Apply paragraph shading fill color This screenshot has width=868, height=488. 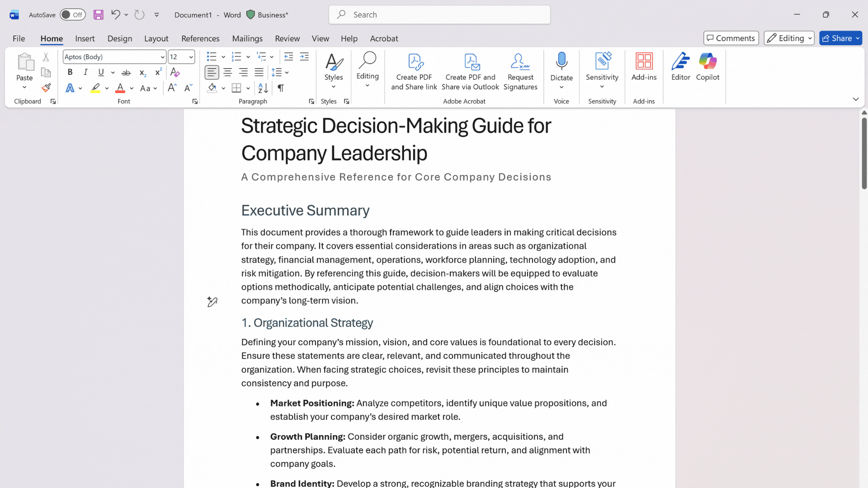coord(212,88)
